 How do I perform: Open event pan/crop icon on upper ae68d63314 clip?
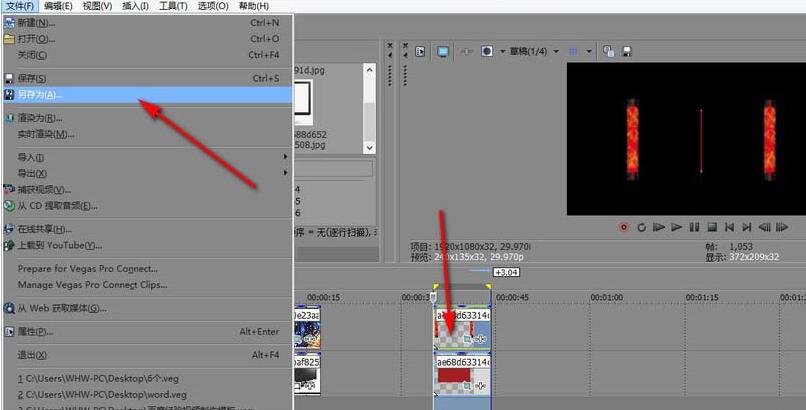[467, 339]
